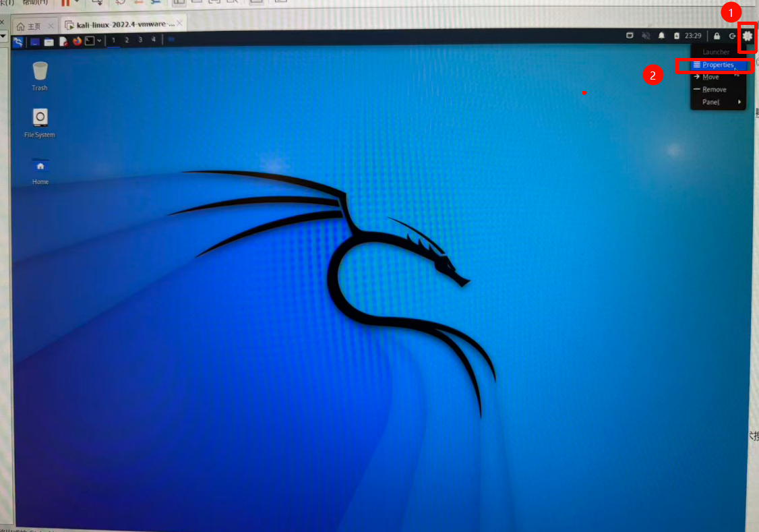Switch to workspace 2

[127, 40]
